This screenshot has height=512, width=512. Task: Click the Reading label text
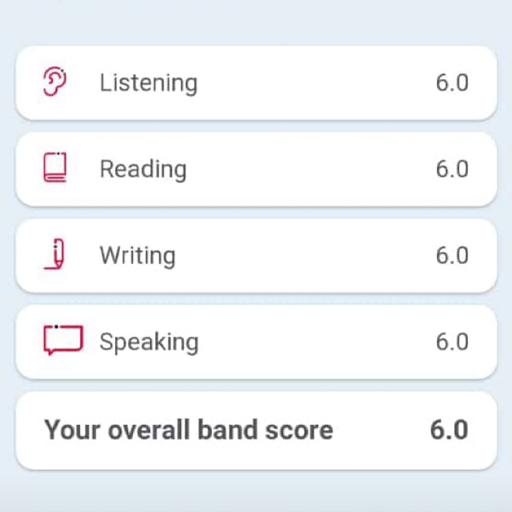[x=143, y=170]
